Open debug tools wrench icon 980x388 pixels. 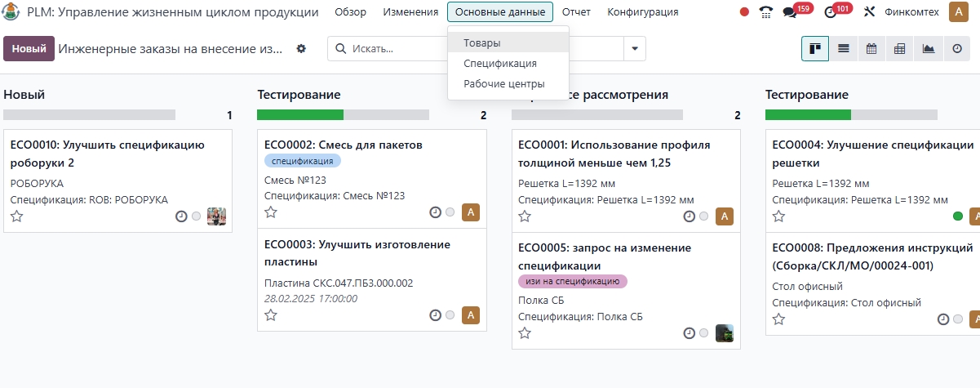pos(869,12)
